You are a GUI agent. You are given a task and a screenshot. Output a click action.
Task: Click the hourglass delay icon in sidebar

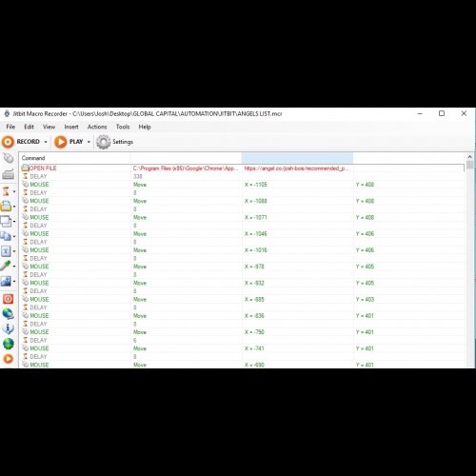6,191
